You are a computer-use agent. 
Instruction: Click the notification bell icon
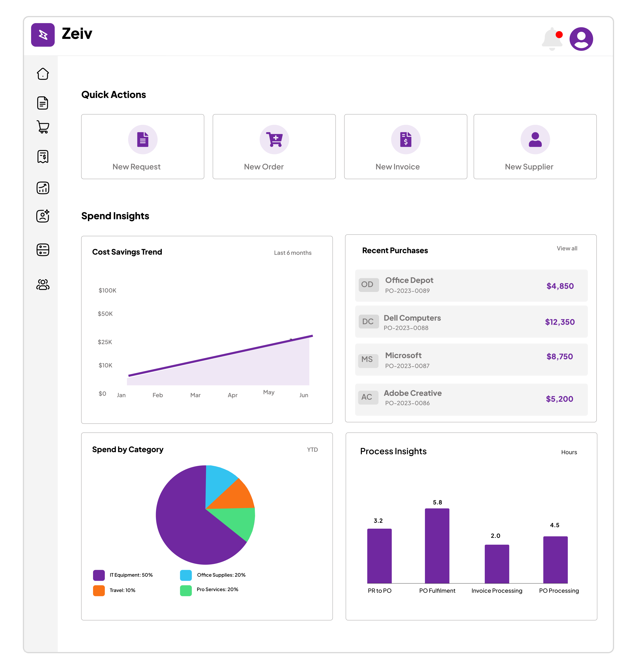coord(551,39)
